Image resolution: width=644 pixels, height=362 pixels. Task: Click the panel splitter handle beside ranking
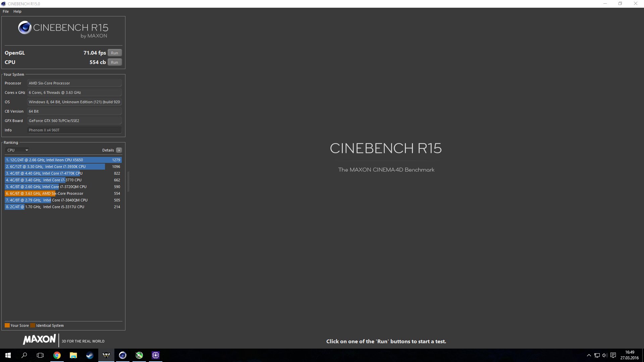[128, 181]
